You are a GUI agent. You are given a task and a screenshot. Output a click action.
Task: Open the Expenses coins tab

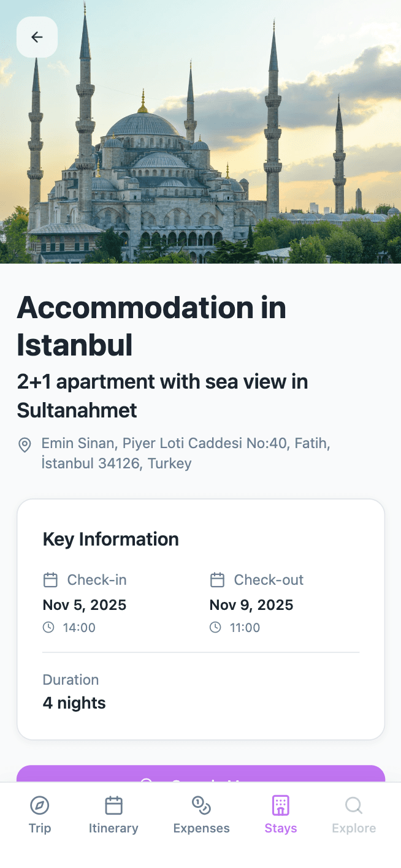tap(201, 815)
